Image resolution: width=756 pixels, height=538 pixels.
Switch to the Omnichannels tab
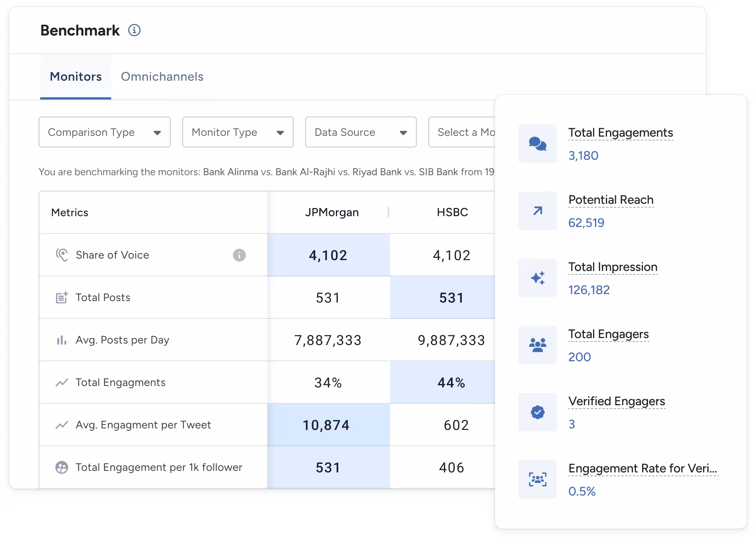click(x=162, y=76)
